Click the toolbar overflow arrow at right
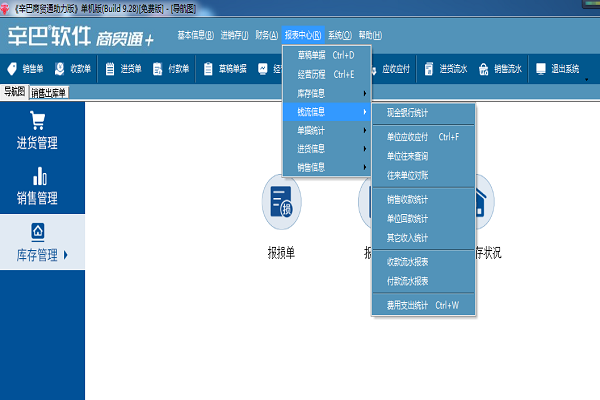Screen dimensions: 600x400 coord(586,80)
